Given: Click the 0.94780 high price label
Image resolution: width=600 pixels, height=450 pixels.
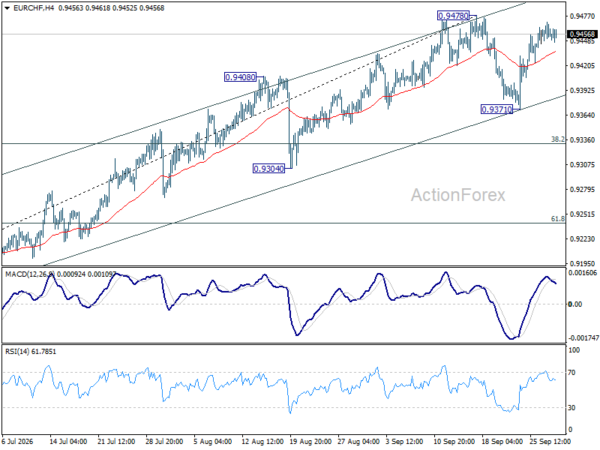Looking at the screenshot, I should click(453, 16).
